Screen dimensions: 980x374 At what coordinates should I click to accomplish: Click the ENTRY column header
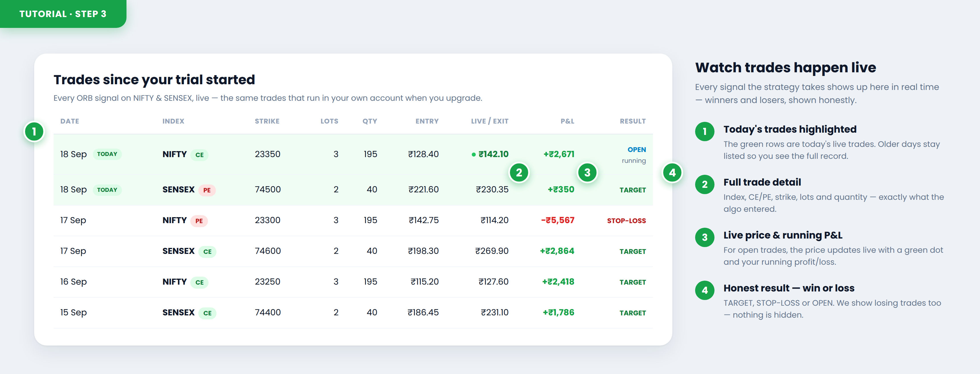coord(427,121)
